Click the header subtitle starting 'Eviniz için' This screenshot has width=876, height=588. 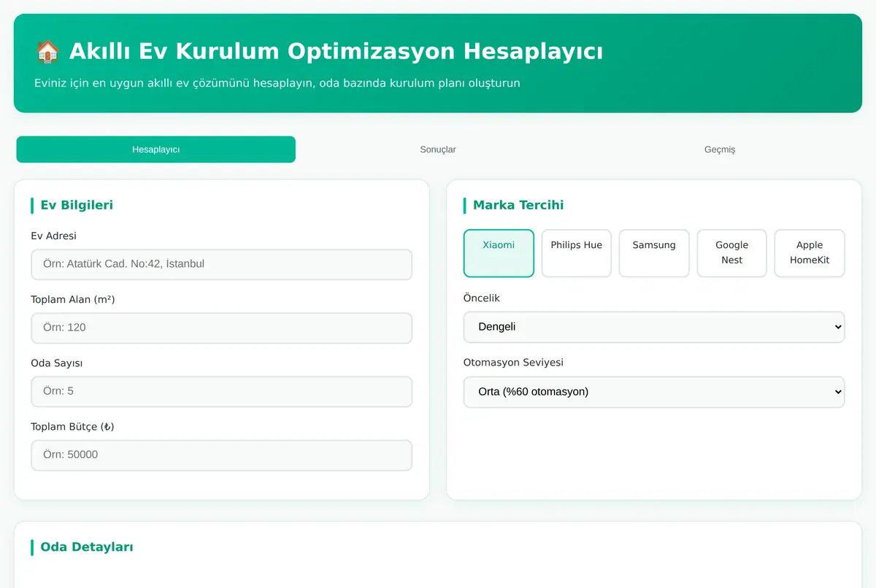(277, 83)
